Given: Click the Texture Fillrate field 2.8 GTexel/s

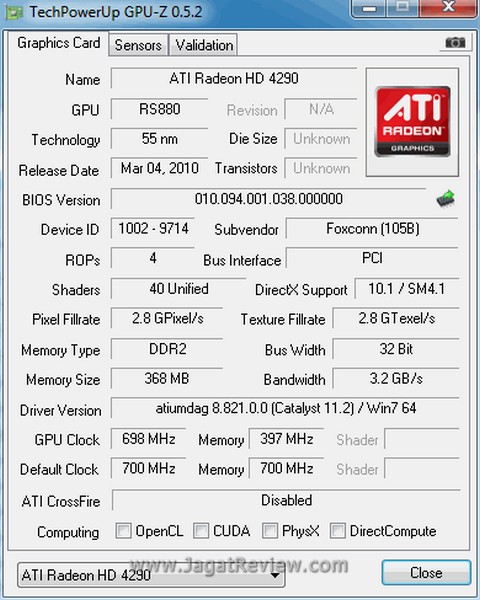Looking at the screenshot, I should point(396,318).
